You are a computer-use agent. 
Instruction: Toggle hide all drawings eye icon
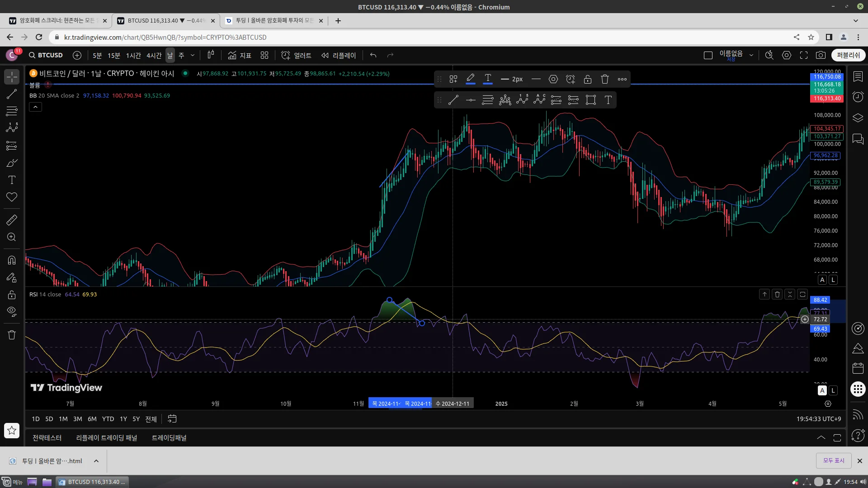pyautogui.click(x=12, y=312)
